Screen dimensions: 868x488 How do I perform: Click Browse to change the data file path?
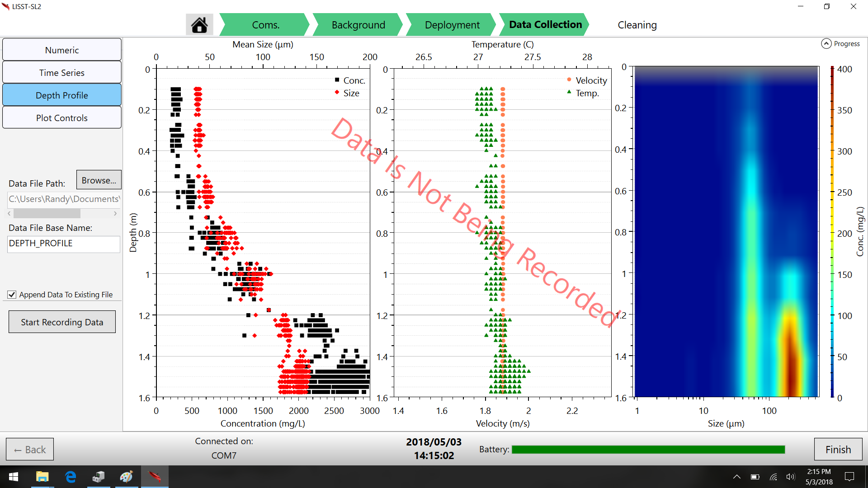pyautogui.click(x=99, y=180)
